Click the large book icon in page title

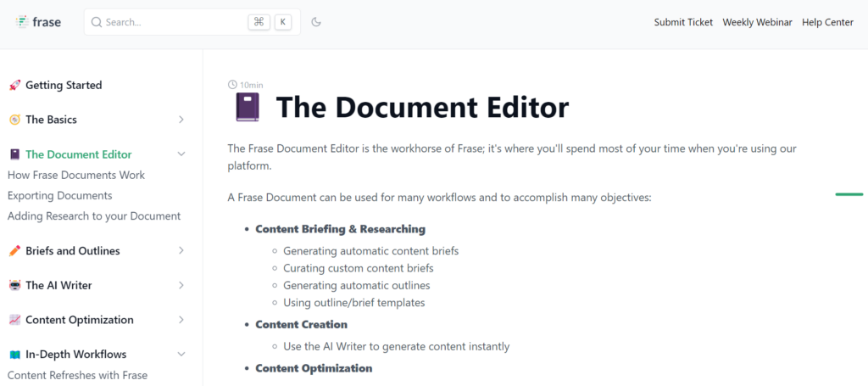tap(247, 108)
